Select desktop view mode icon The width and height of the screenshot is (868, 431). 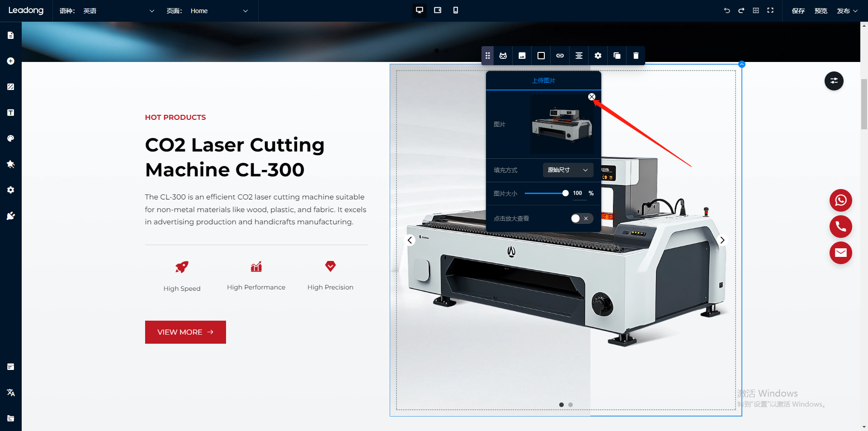tap(419, 10)
